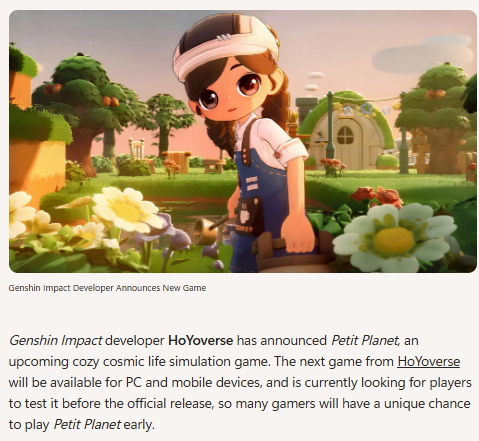Click the yellow-centered cream flower at lower left
Viewport: 479px width, 441px height.
coord(127,209)
